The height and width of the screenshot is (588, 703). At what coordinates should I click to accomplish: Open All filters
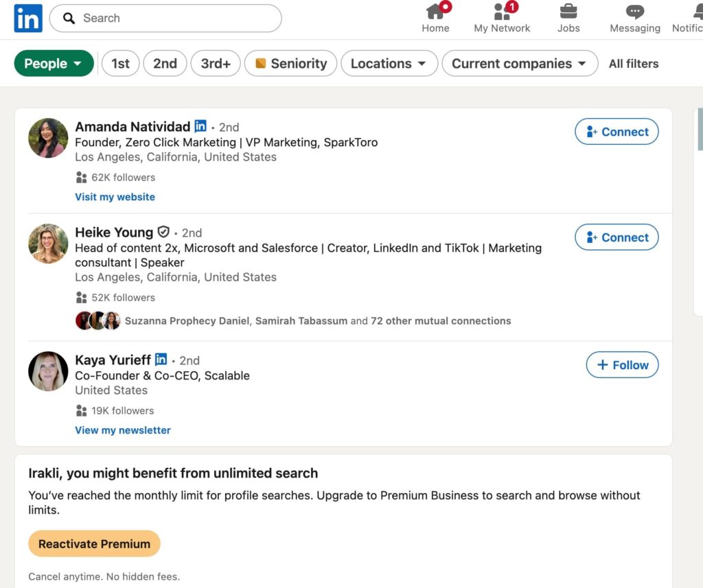[633, 63]
